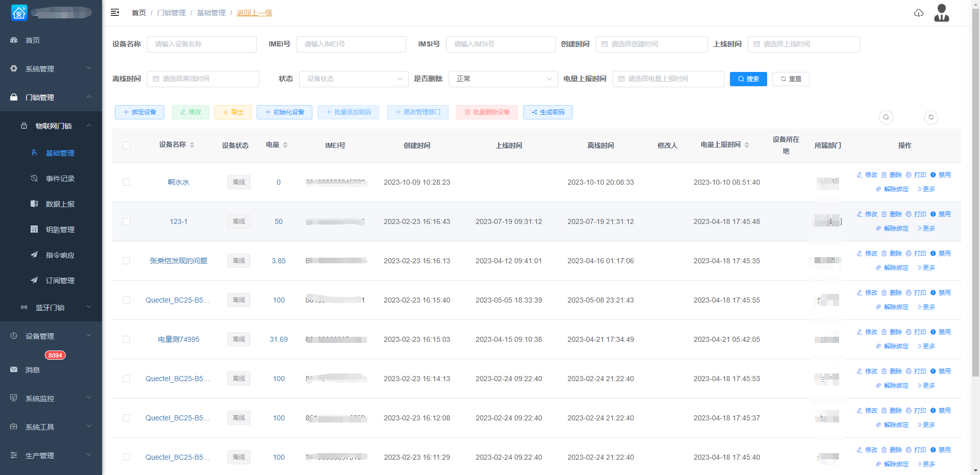Open 钥匙管理 in the sidebar

pos(51,230)
